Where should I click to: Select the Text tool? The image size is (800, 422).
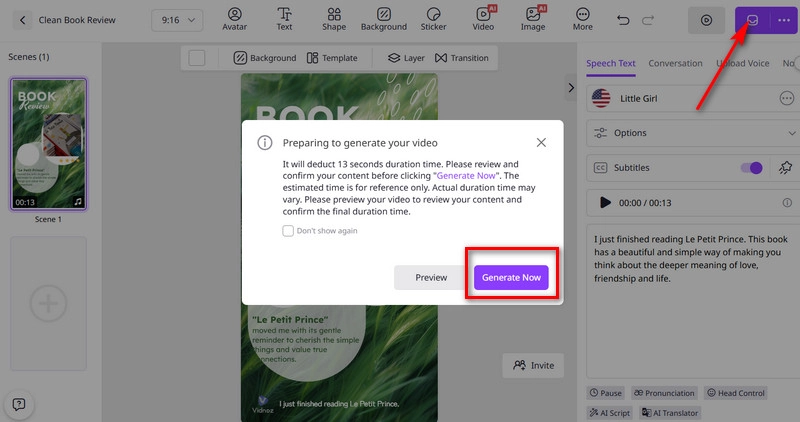(x=284, y=19)
